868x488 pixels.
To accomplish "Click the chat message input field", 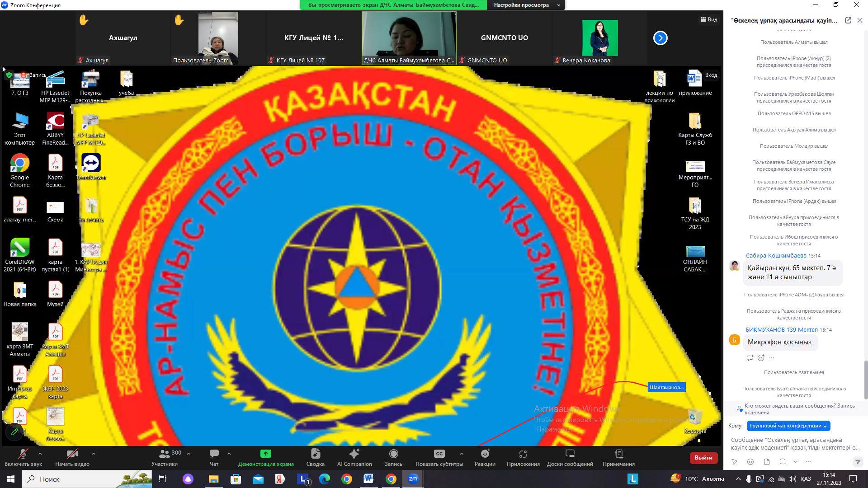I will pyautogui.click(x=796, y=443).
